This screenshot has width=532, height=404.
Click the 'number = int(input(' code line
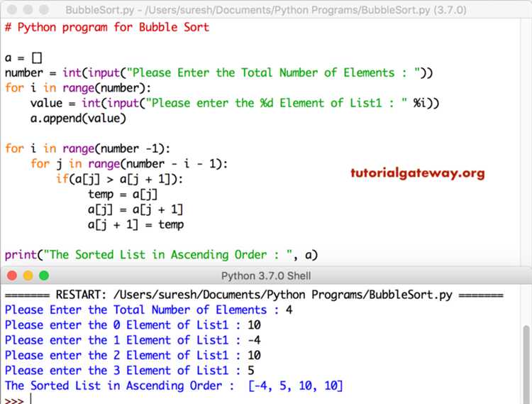click(219, 73)
